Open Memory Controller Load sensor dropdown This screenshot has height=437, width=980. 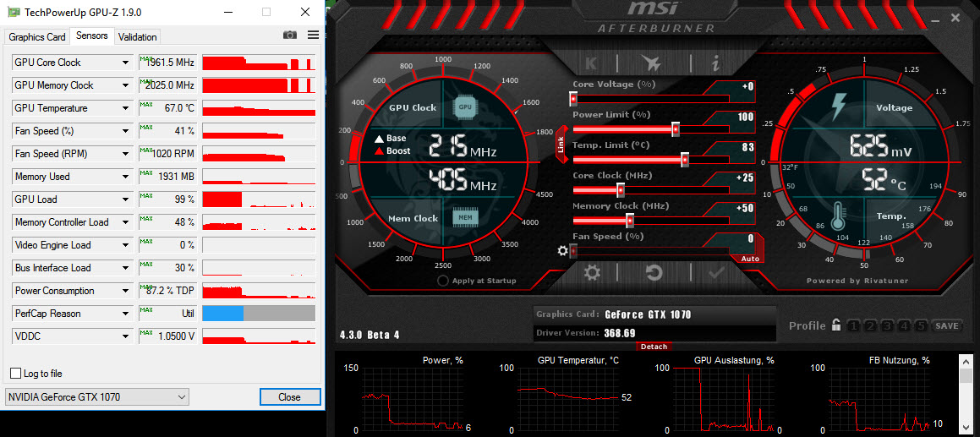[x=126, y=222]
